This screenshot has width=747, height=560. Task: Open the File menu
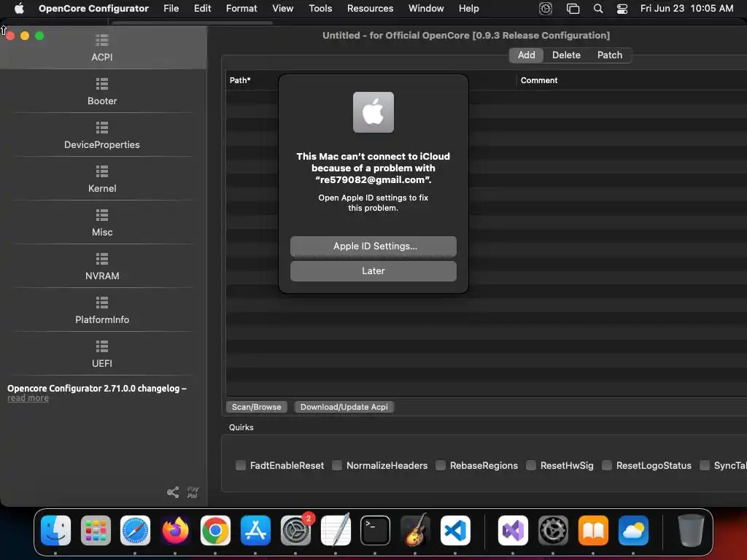point(171,8)
